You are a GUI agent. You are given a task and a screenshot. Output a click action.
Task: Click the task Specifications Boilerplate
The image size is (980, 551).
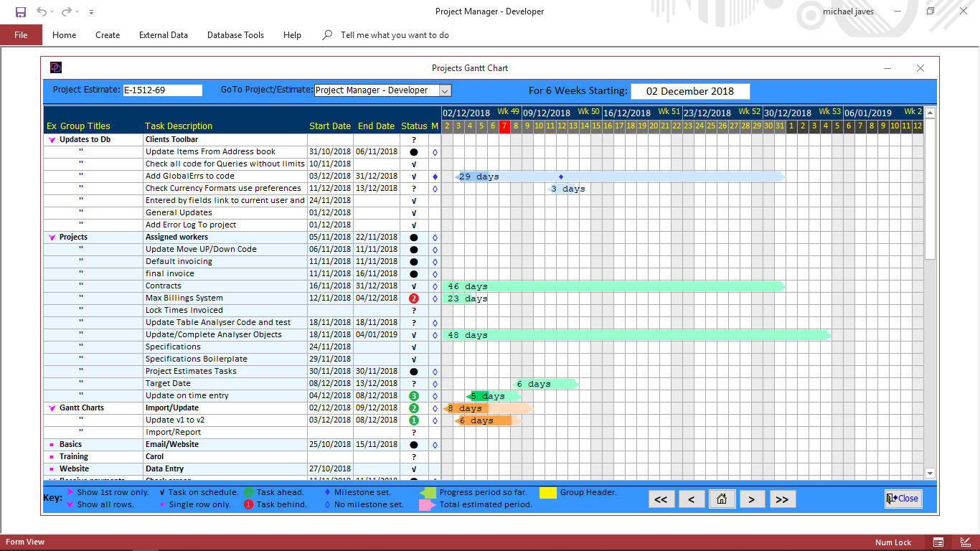pyautogui.click(x=197, y=359)
